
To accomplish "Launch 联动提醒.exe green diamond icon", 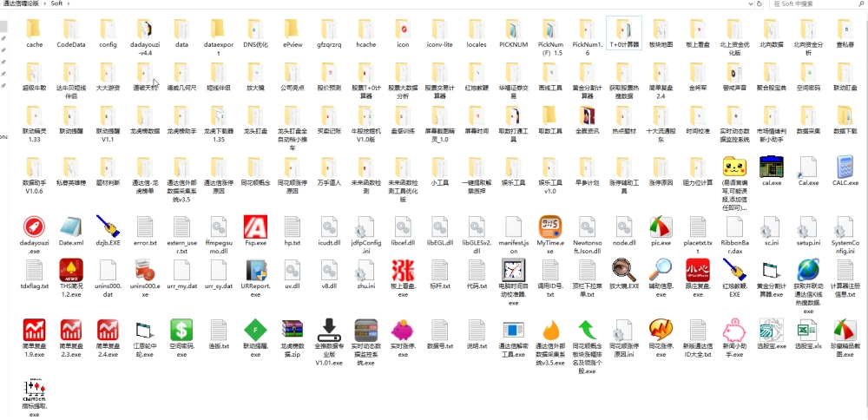I will [x=255, y=330].
